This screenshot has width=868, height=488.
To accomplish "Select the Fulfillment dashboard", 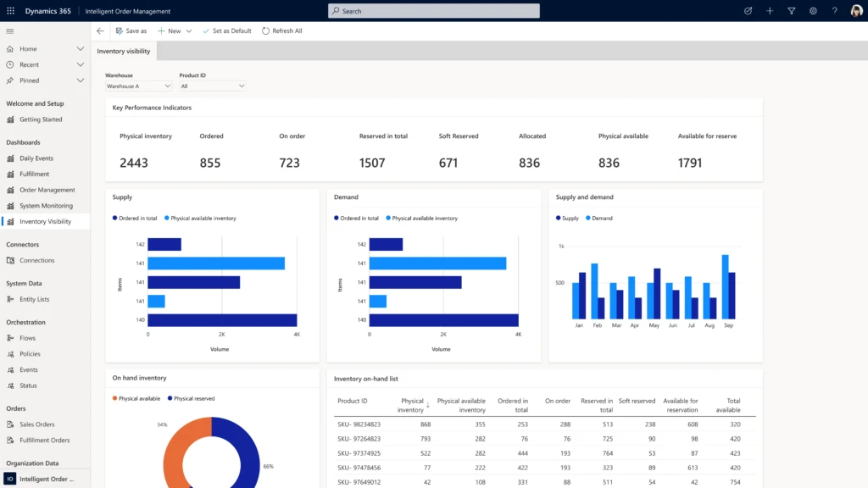I will tap(36, 174).
